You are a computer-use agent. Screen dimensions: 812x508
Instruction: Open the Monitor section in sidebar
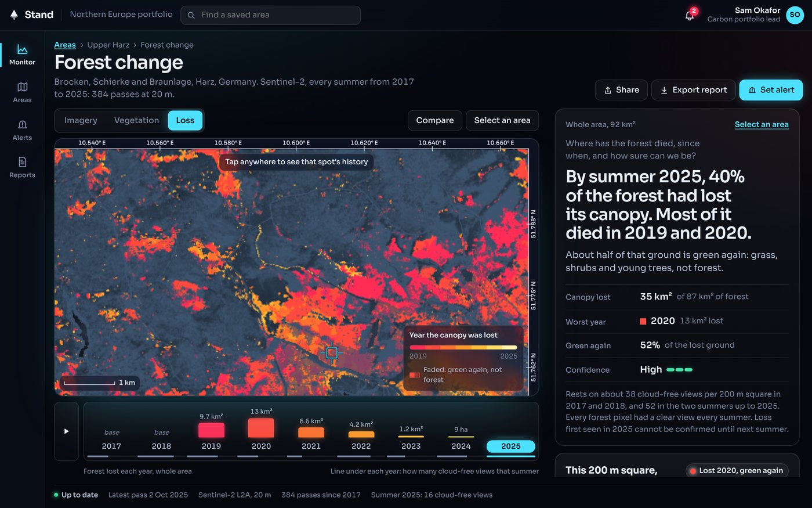point(22,55)
